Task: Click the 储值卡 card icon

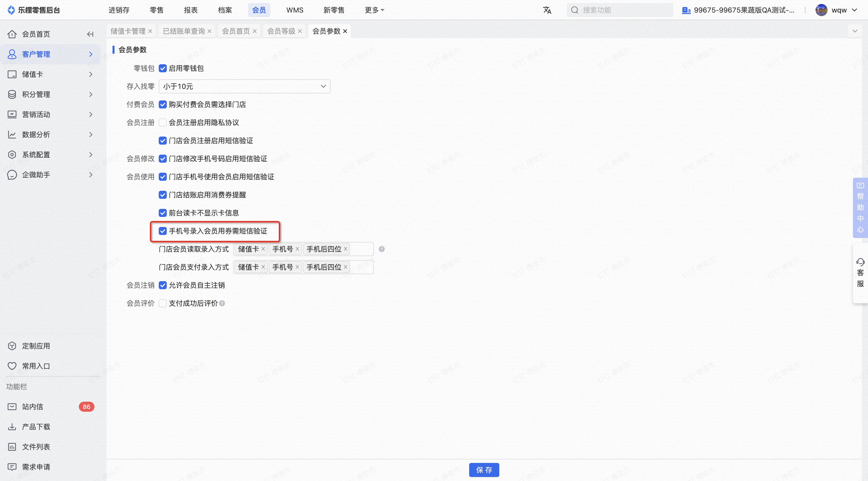Action: click(x=12, y=75)
